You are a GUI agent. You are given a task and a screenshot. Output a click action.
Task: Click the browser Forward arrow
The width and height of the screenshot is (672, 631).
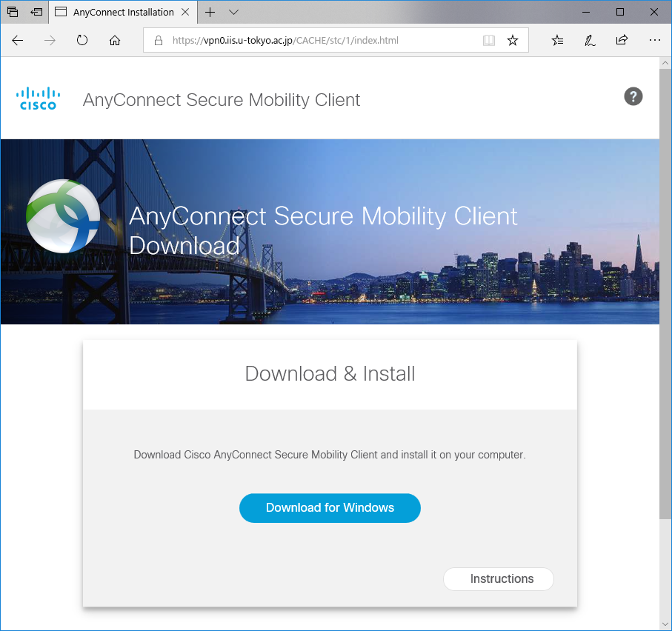tap(50, 40)
